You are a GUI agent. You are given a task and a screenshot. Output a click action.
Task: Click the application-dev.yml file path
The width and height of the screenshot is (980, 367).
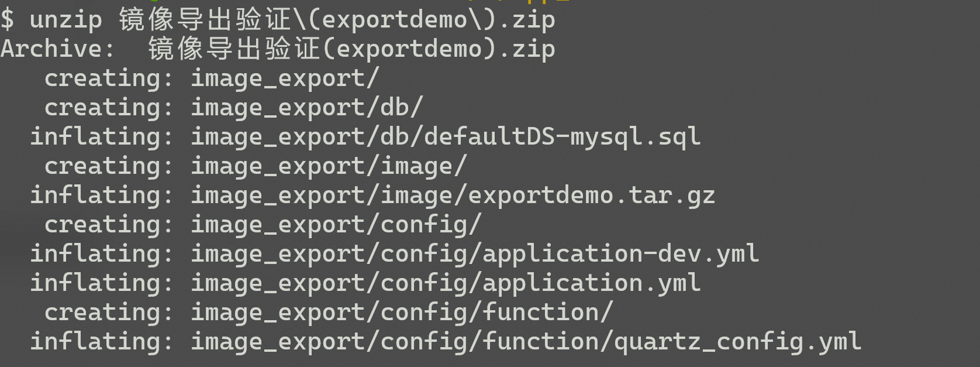[475, 254]
